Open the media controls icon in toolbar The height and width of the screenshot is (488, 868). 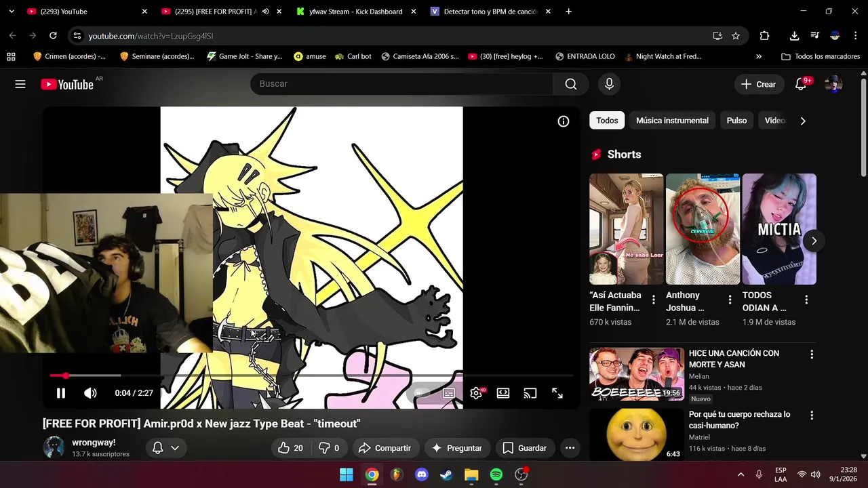pyautogui.click(x=815, y=36)
